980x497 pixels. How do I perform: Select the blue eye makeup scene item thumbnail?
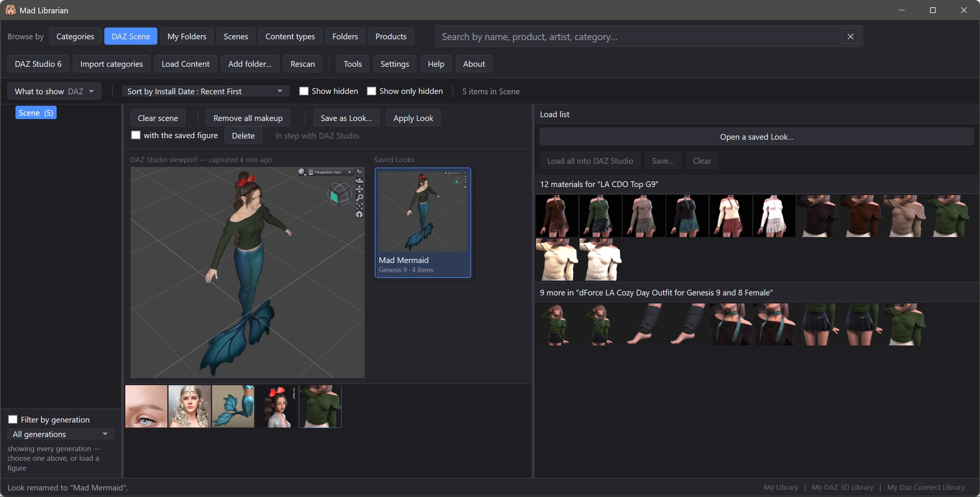(146, 406)
